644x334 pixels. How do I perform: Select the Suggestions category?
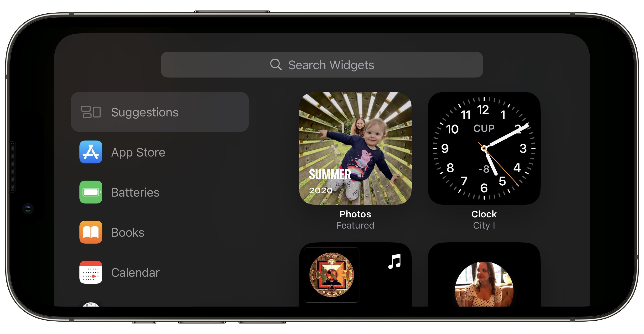tap(159, 112)
